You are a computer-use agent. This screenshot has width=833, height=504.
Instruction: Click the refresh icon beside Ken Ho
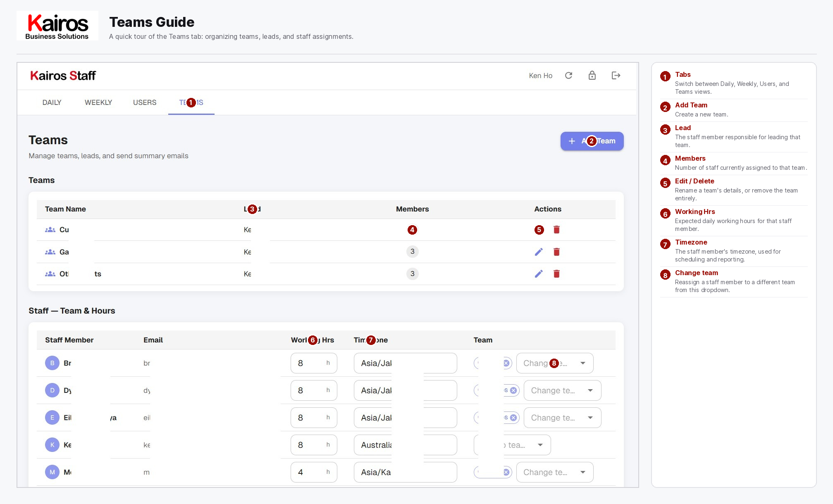(569, 75)
